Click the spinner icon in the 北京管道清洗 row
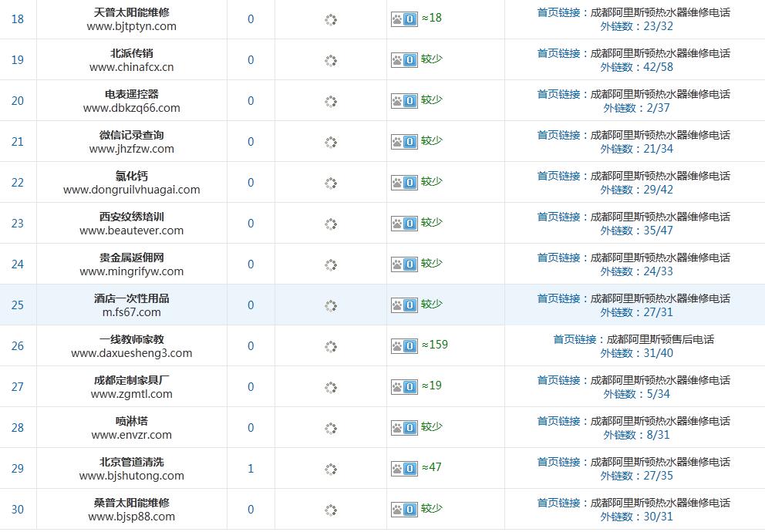This screenshot has width=765, height=532. pyautogui.click(x=331, y=469)
